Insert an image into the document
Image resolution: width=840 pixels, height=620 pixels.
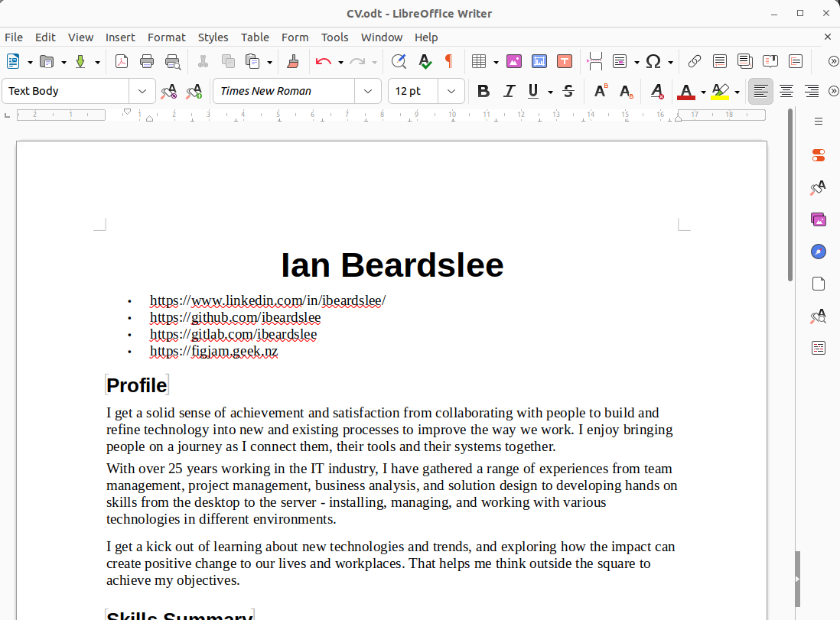click(513, 61)
